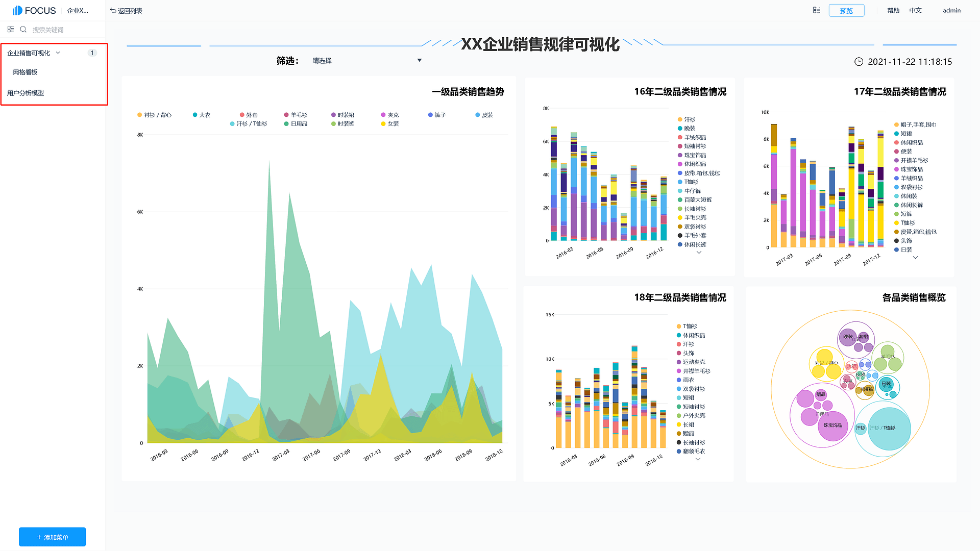Toggle 日装 legend in 17年 chart

[903, 249]
